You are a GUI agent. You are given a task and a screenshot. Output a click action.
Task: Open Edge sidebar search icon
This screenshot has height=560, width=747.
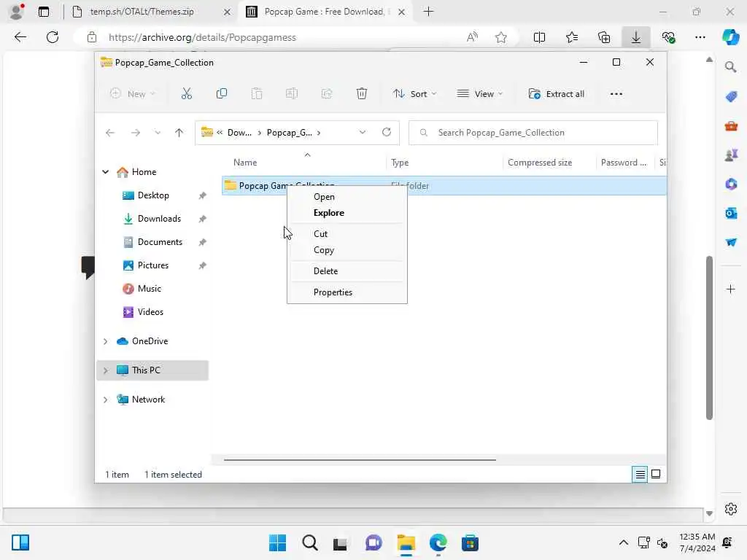point(731,67)
